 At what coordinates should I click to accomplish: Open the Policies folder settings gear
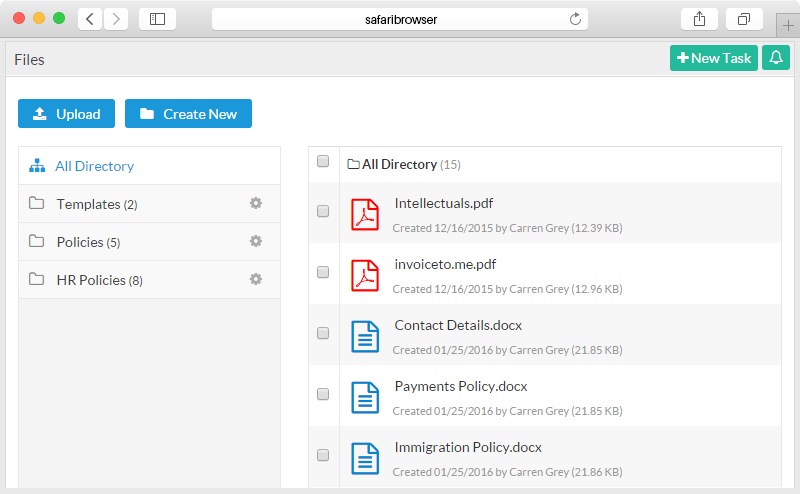[x=256, y=241]
